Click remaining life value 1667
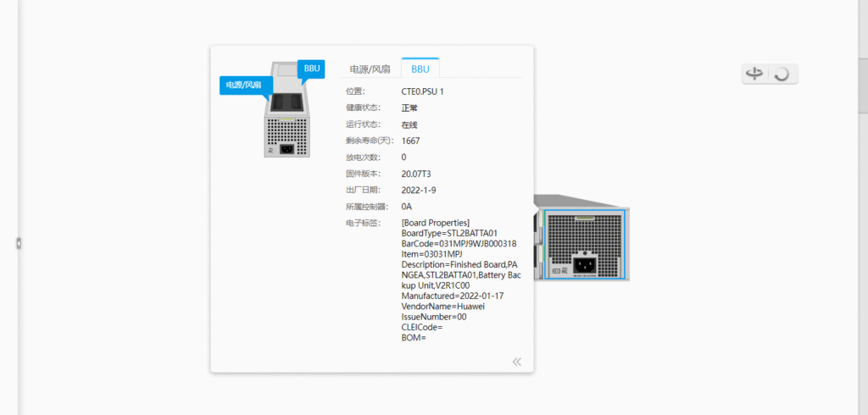868x415 pixels. click(411, 141)
